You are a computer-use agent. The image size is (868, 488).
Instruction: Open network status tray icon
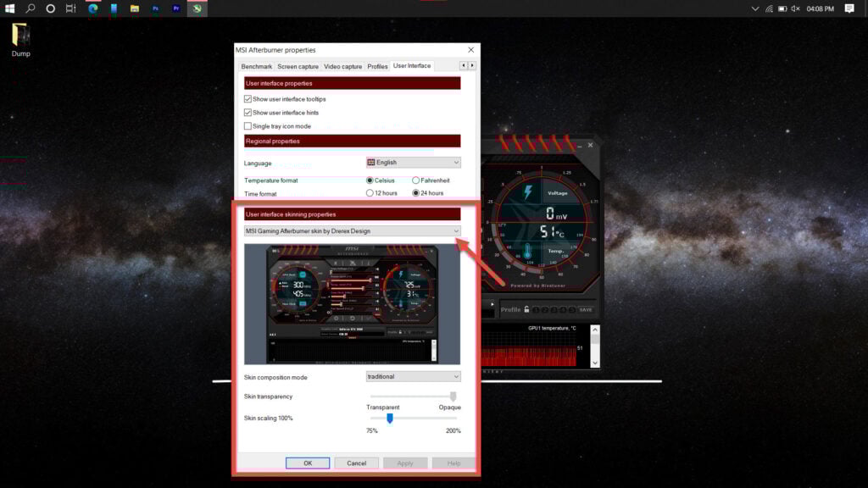click(769, 8)
